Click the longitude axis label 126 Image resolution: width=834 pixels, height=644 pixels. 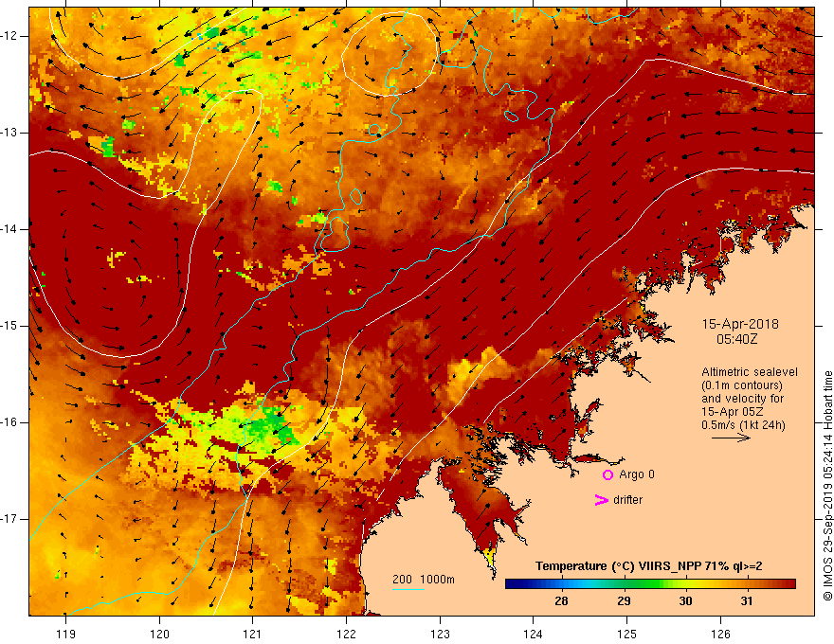(720, 634)
